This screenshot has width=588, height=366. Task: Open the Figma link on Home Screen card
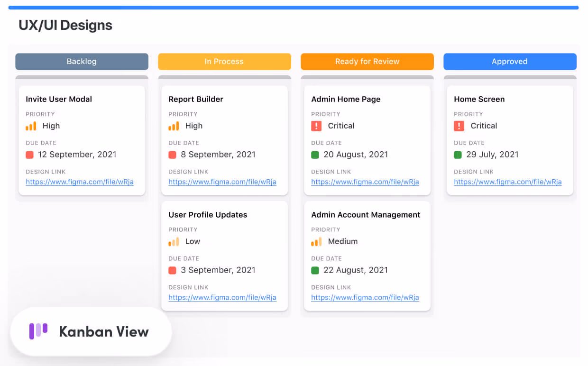click(508, 182)
